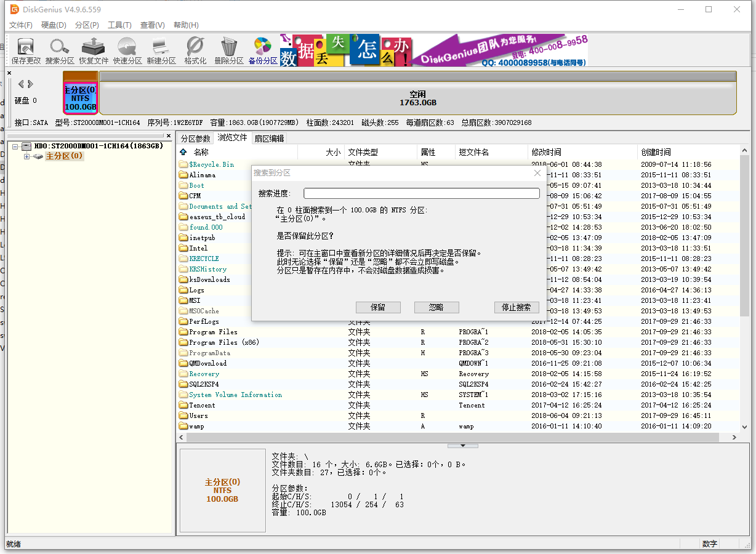Click the 格式化 (Format) toolbar icon
Viewport: 756px width, 554px height.
click(x=195, y=50)
